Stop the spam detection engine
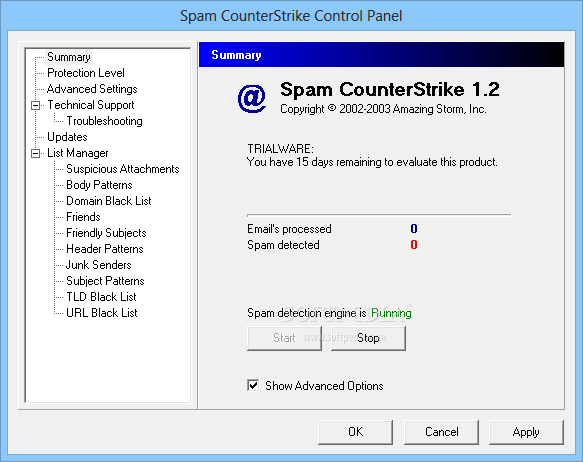 click(x=368, y=338)
